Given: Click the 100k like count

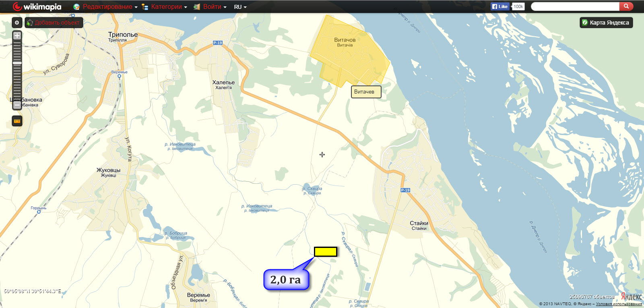Looking at the screenshot, I should (x=518, y=6).
